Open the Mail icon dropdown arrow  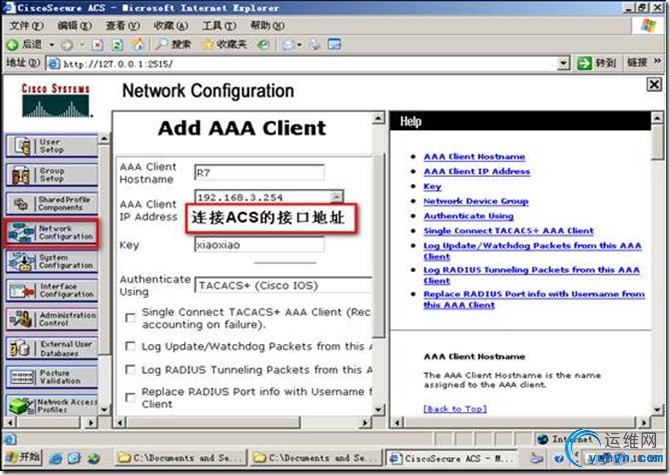coord(299,44)
